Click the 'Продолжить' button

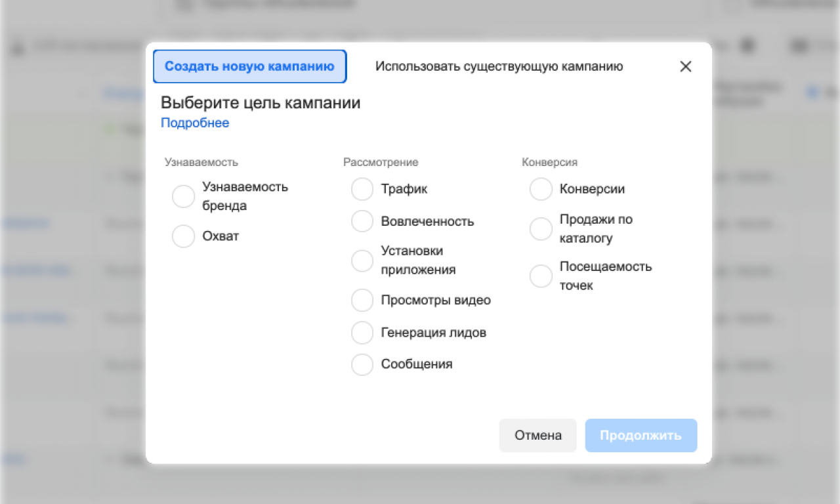640,436
